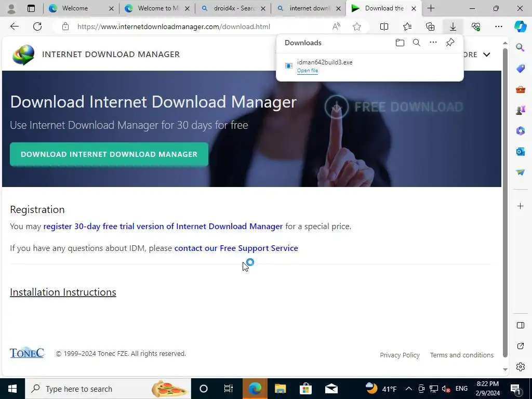Click the taskbar search box
The width and height of the screenshot is (532, 399).
(108, 389)
